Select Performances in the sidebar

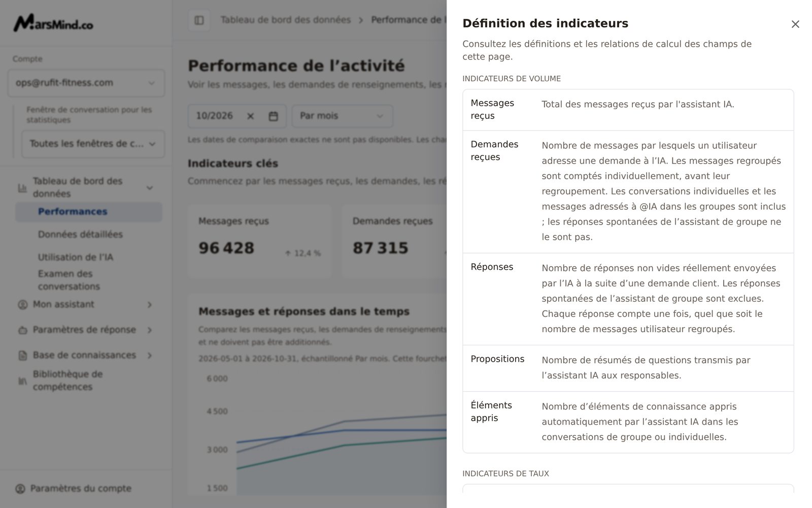pyautogui.click(x=89, y=212)
